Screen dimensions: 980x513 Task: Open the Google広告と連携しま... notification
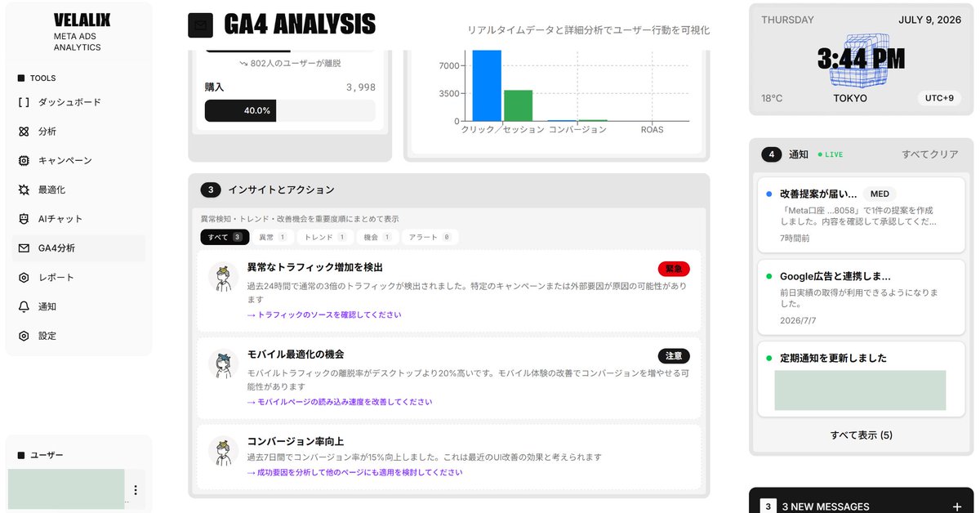[861, 297]
